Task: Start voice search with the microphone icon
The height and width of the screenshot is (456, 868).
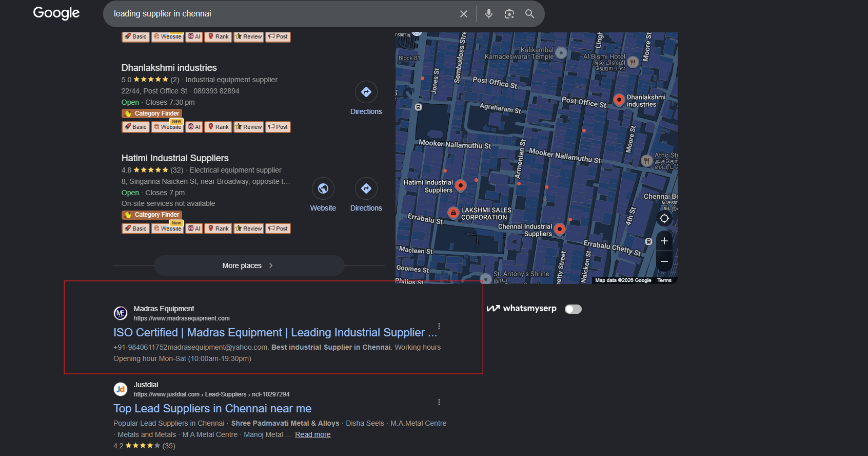Action: (x=489, y=14)
